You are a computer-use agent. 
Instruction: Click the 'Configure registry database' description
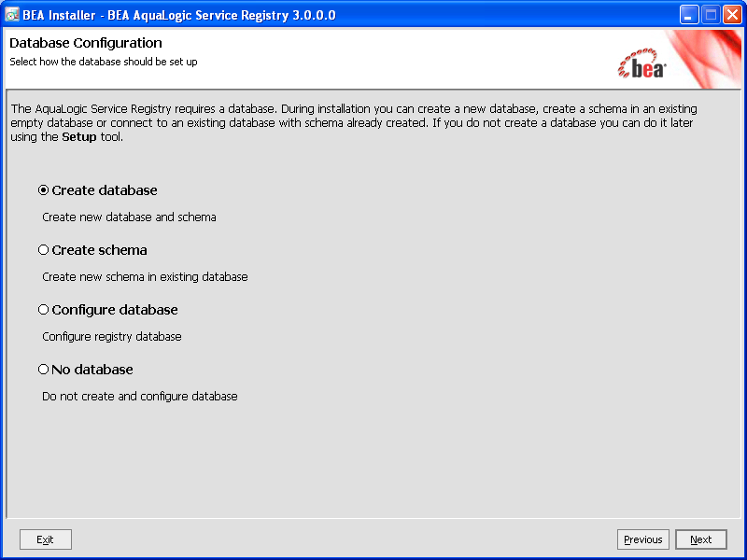pos(112,337)
